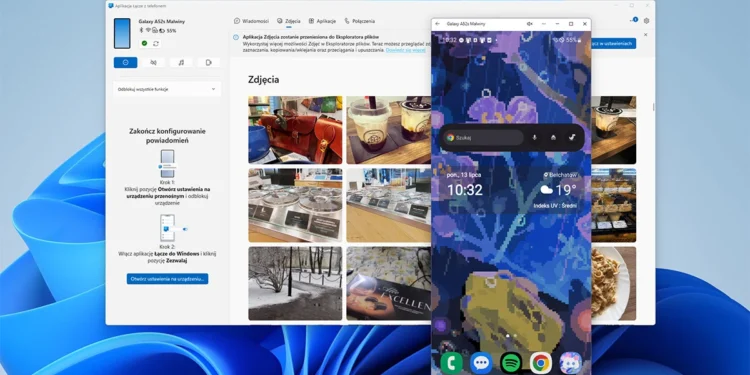Click the photos list vertical scrollbar
Image resolution: width=750 pixels, height=375 pixels.
point(653,107)
